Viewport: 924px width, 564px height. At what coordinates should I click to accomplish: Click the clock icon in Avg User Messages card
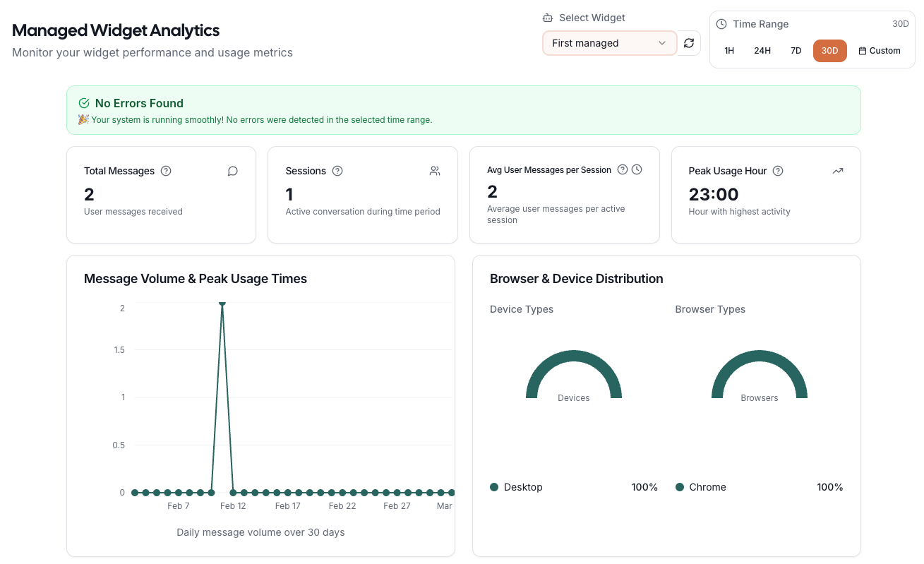[x=637, y=169]
